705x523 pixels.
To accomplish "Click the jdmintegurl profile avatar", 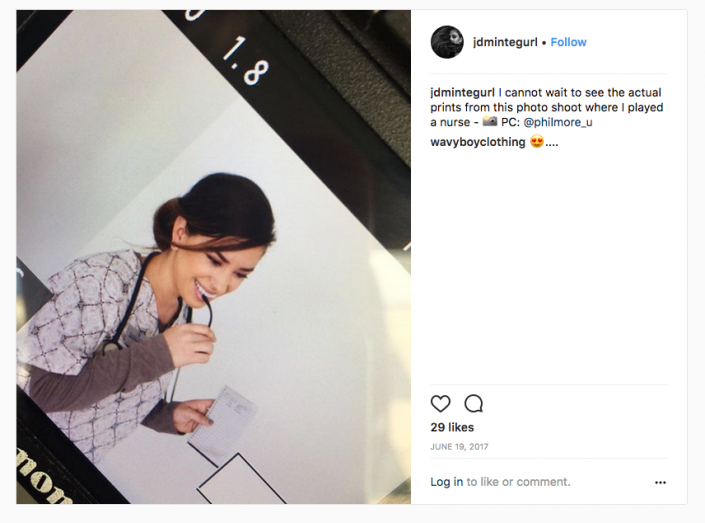I will (447, 42).
